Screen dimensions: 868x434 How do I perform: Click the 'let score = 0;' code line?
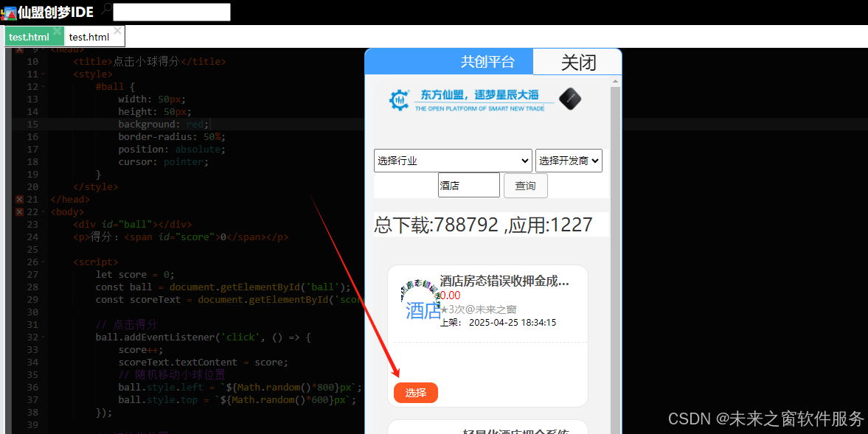(x=135, y=275)
